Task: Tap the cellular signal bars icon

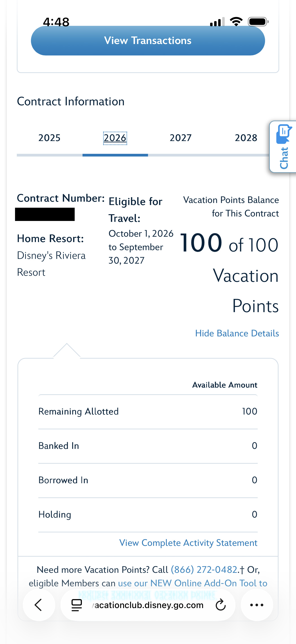Action: pyautogui.click(x=217, y=22)
